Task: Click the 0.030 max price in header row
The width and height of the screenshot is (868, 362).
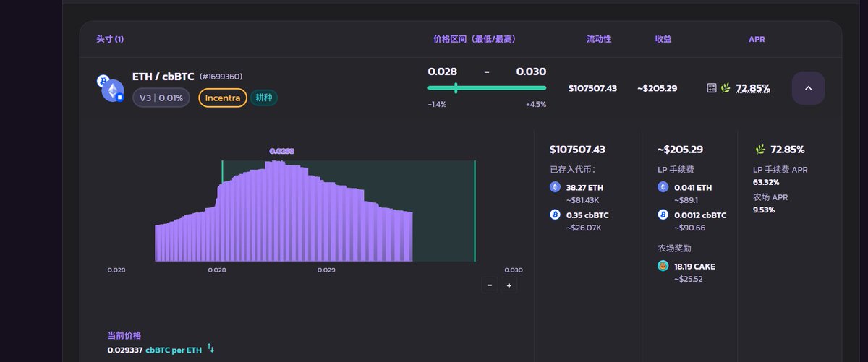Action: tap(531, 72)
